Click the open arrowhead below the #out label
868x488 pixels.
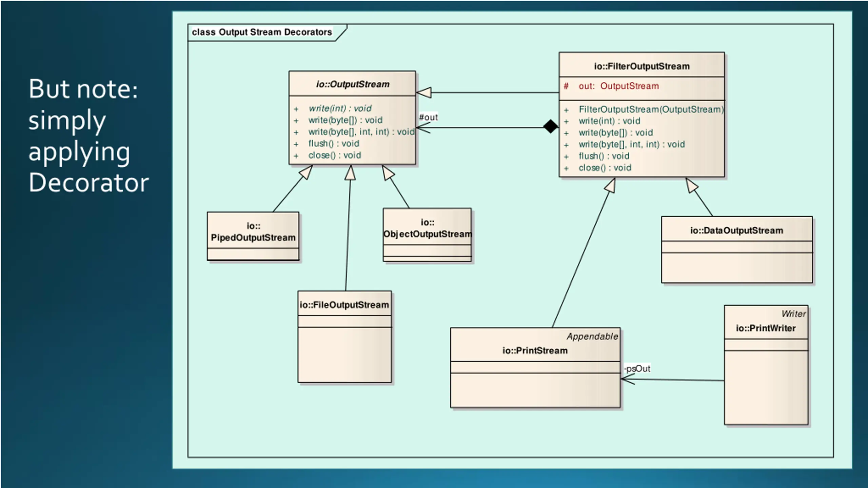(423, 128)
